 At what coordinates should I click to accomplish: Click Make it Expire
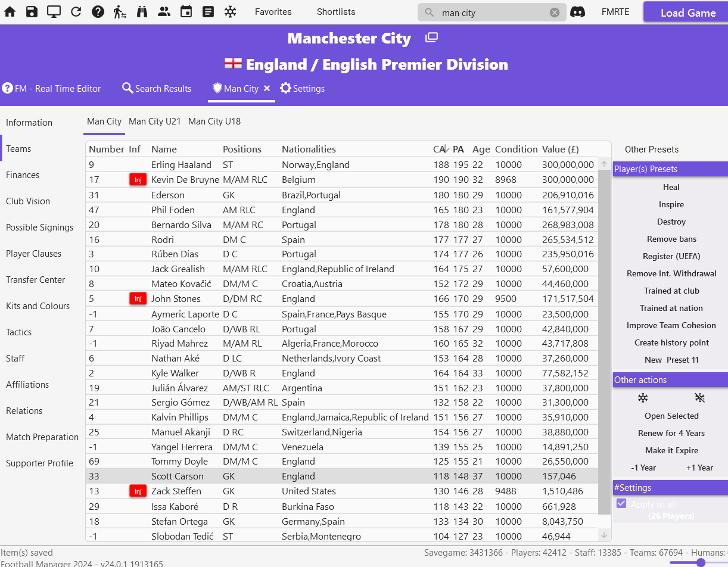coord(671,450)
